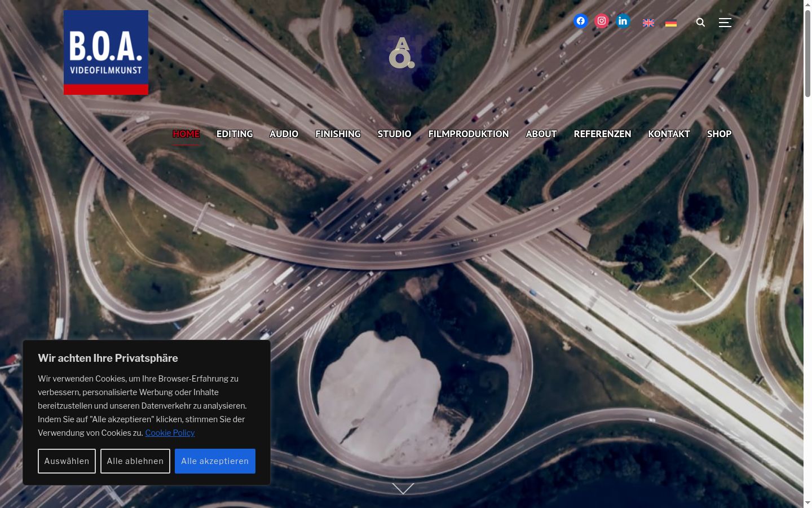The height and width of the screenshot is (508, 812).
Task: Open site search magnifier icon
Action: (700, 23)
